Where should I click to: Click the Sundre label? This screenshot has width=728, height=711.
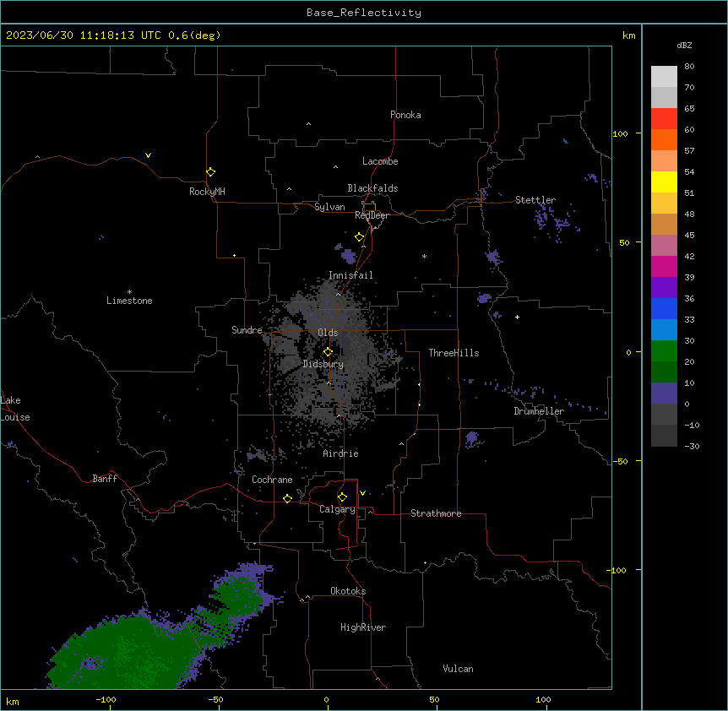[x=247, y=330]
